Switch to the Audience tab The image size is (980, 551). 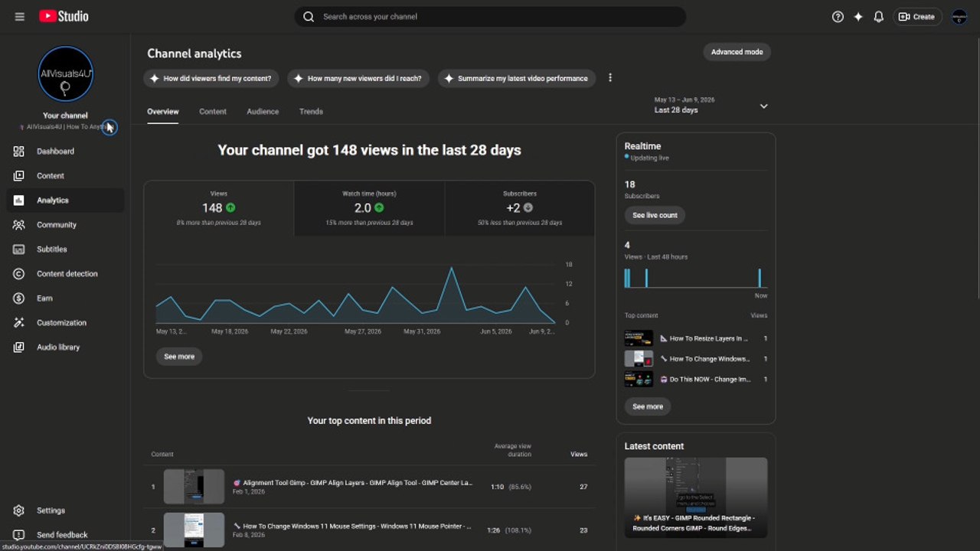263,112
